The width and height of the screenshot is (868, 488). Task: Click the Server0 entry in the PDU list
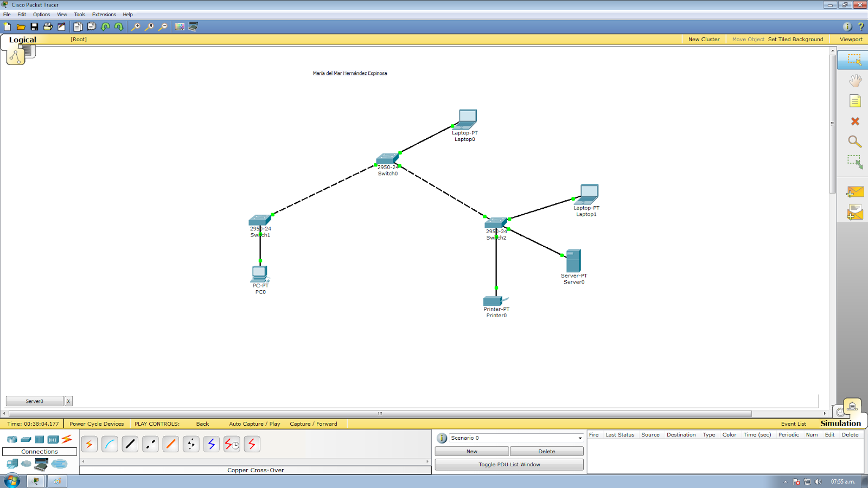click(x=35, y=401)
